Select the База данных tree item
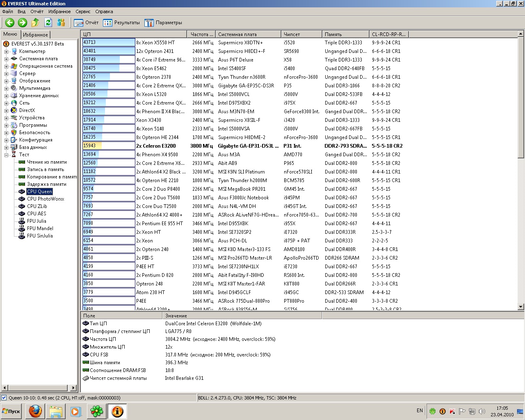Image resolution: width=525 pixels, height=420 pixels. 33,147
